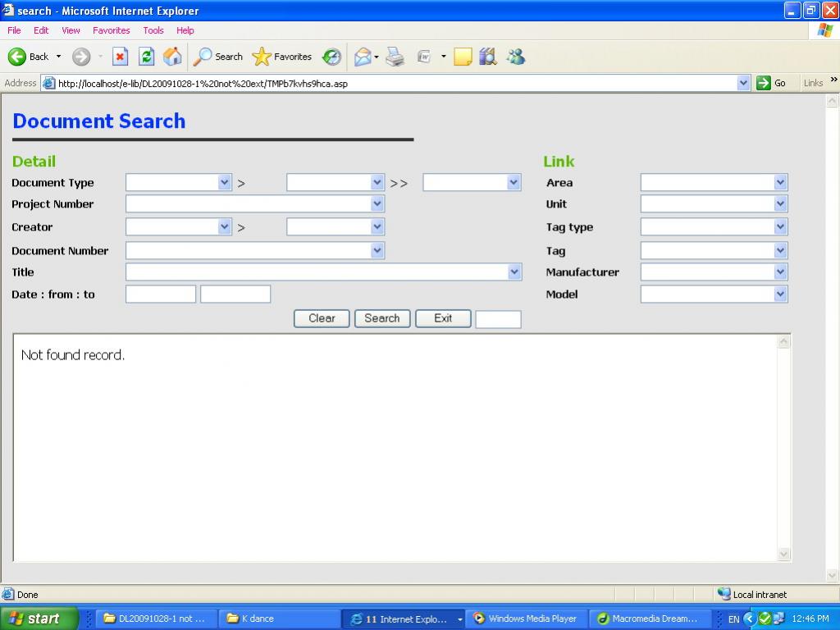The image size is (840, 630).
Task: Open the Tools menu
Action: [153, 30]
